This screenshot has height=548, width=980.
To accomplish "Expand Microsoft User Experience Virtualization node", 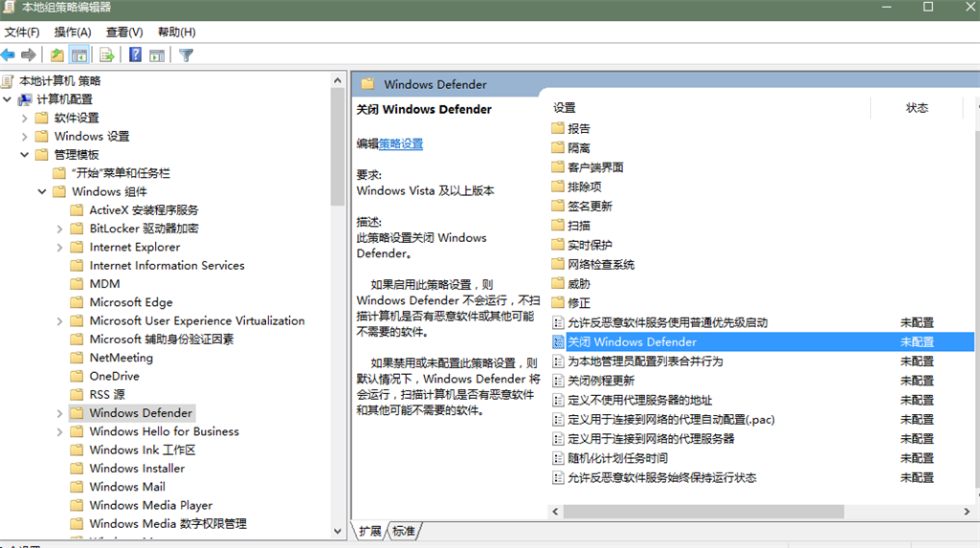I will click(x=59, y=321).
